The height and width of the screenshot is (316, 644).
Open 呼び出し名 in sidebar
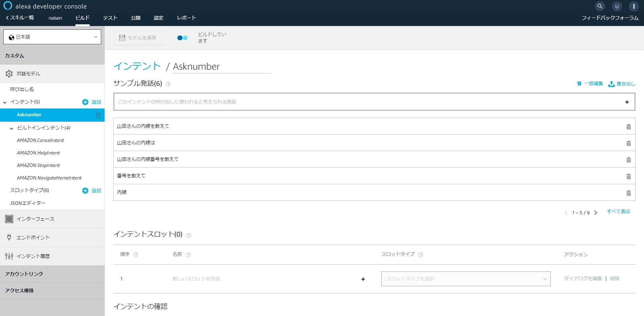click(22, 89)
